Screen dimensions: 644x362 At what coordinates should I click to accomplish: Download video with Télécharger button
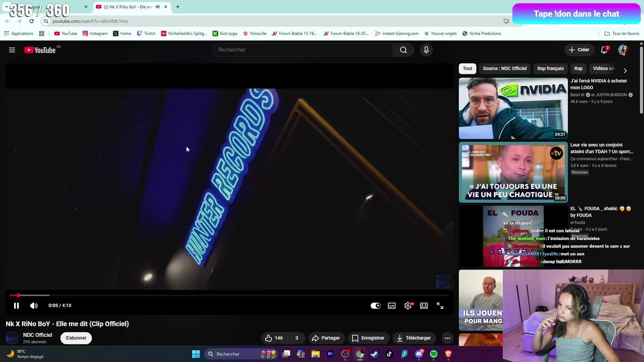pos(414,338)
